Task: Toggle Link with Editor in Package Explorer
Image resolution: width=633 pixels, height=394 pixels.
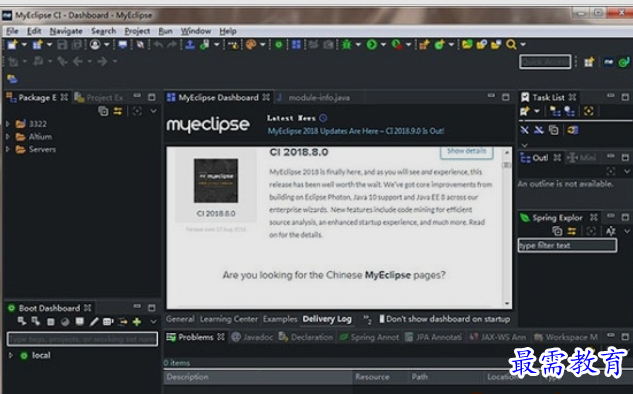Action: [117, 111]
